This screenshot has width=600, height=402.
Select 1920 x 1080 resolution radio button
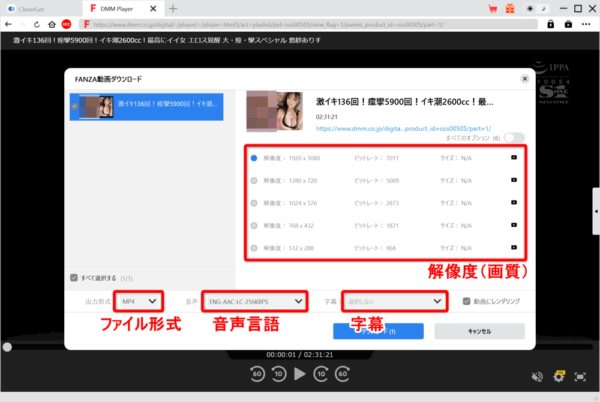[254, 158]
